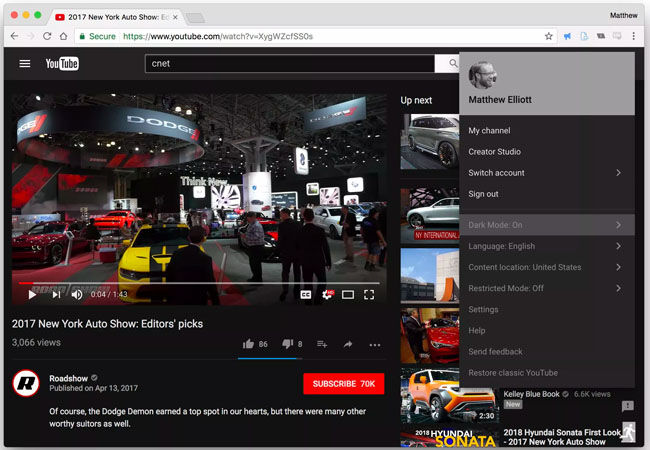Go to YouTube home via logo

62,63
